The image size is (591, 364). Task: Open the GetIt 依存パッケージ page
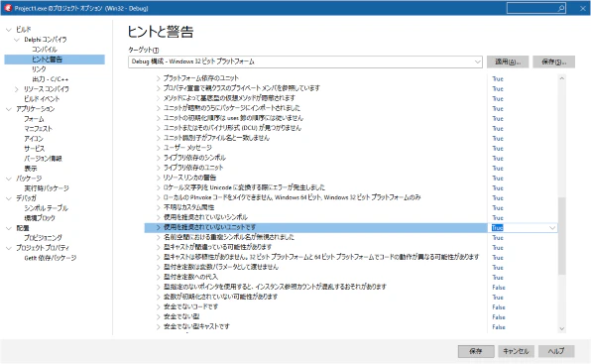pyautogui.click(x=51, y=258)
